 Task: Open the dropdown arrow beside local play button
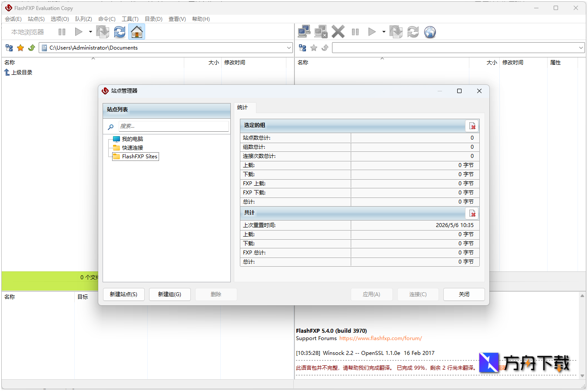pyautogui.click(x=90, y=32)
